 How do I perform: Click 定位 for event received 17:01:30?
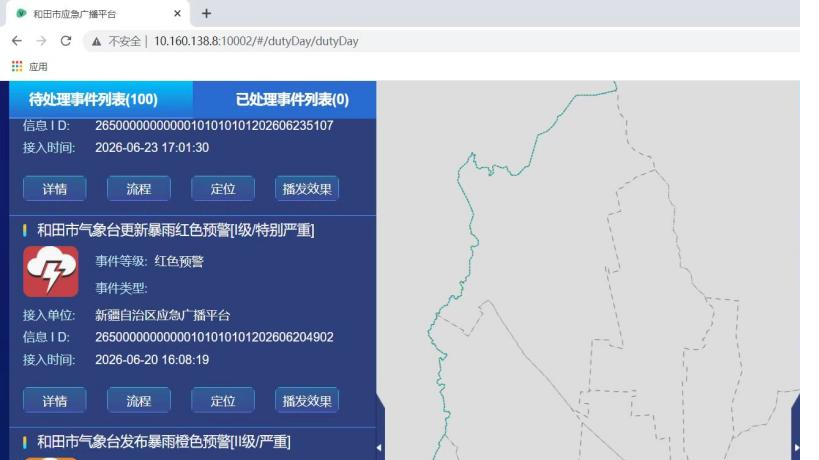223,188
